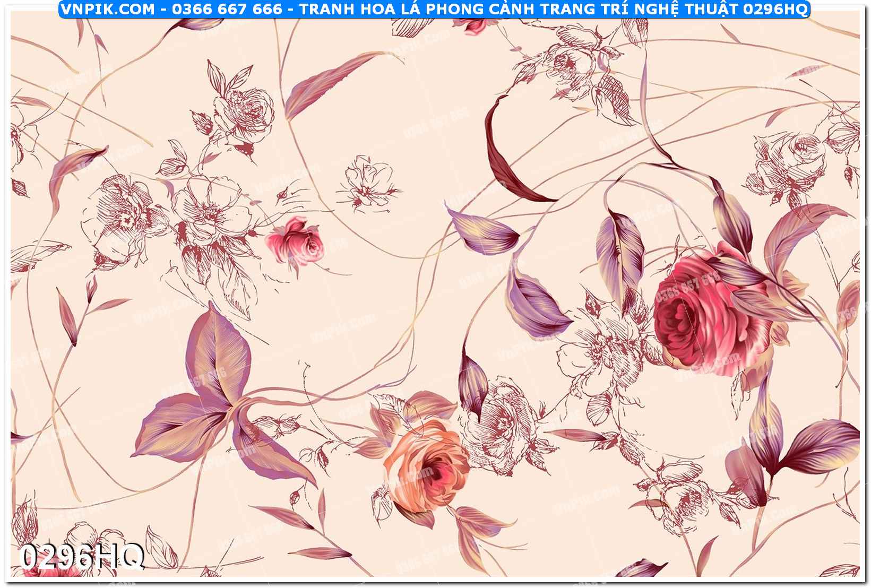Click the PHONG CẢNH TRANG TRÍ banner text

(x=541, y=9)
